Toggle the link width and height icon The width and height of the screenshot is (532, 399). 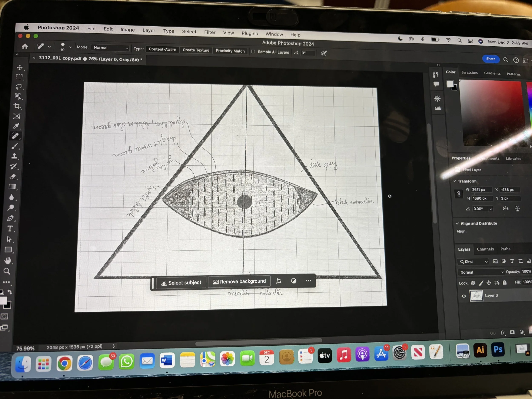[459, 194]
